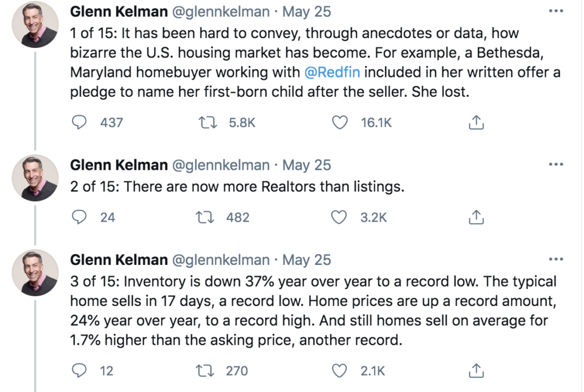Screen dimensions: 584x392
Task: Reply to the Realtors than listings tweet
Action: tap(79, 217)
